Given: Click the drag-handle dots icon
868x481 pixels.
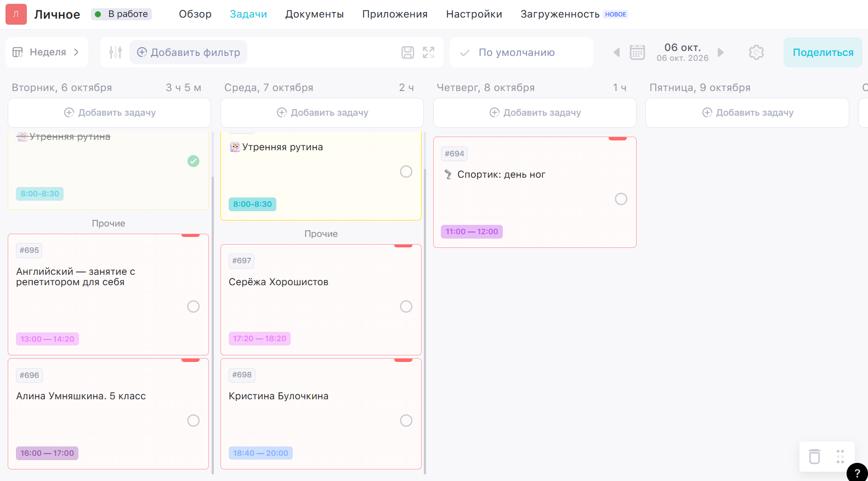Looking at the screenshot, I should (x=840, y=456).
